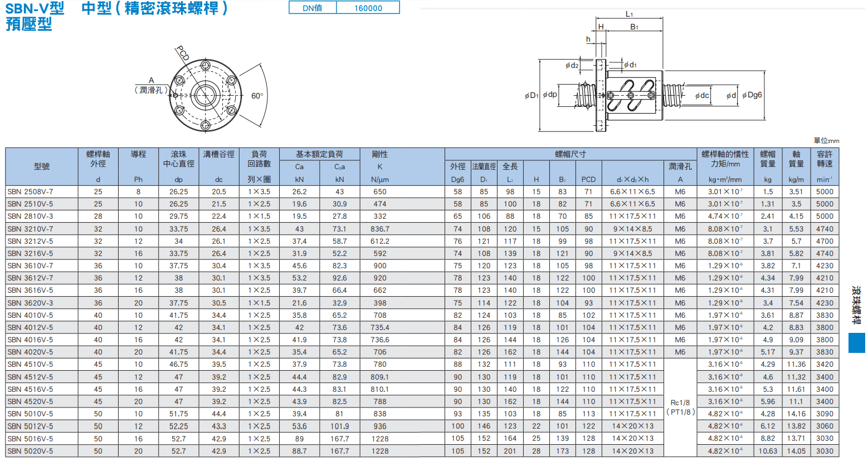Click the (潤滑孔) label in the flange diagram
The image size is (868, 462).
click(151, 90)
